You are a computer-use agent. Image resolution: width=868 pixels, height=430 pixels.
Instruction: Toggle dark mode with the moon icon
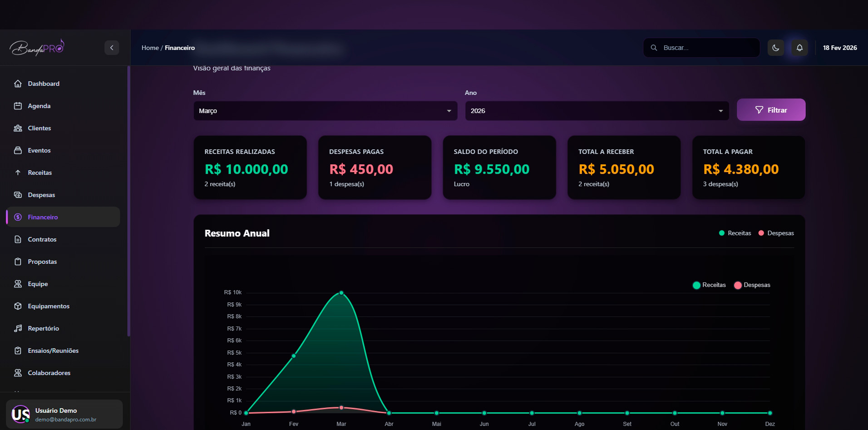775,48
